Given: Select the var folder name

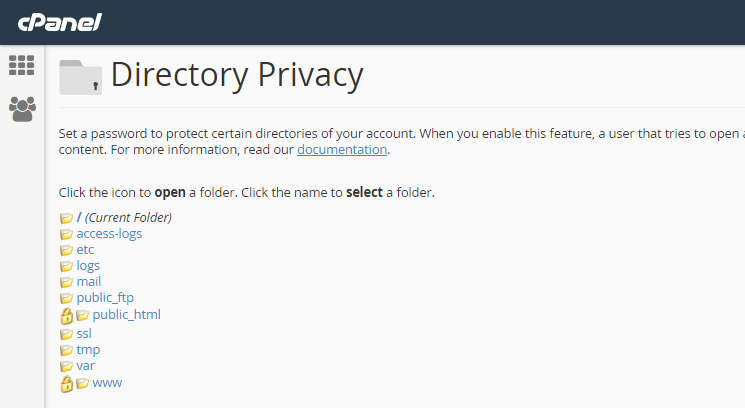Looking at the screenshot, I should click(x=85, y=366).
